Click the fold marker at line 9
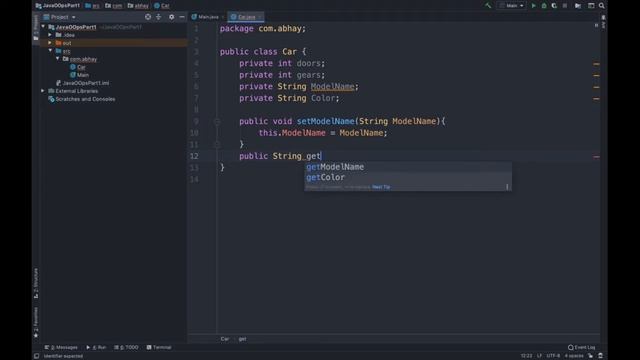Screen dimensions: 640x360 click(217, 121)
